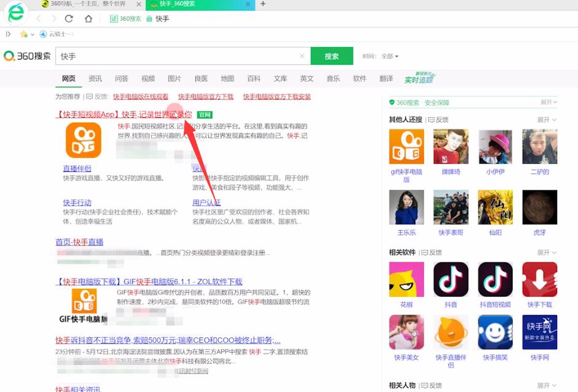Click the browser back arrow
Image resolution: width=578 pixels, height=392 pixels.
tap(39, 19)
